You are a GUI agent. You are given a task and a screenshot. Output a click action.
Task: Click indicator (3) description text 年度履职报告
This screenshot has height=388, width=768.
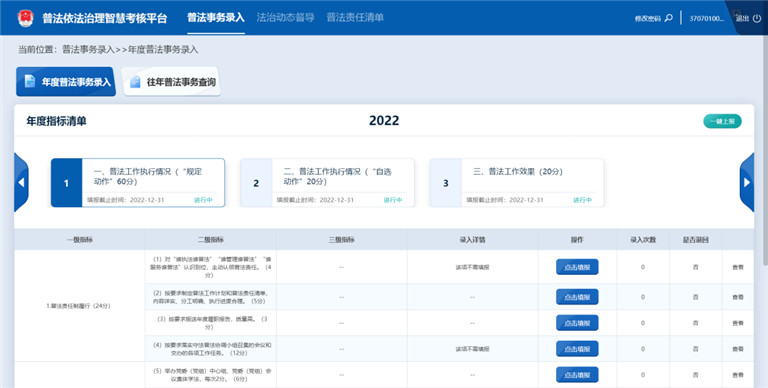(212, 323)
